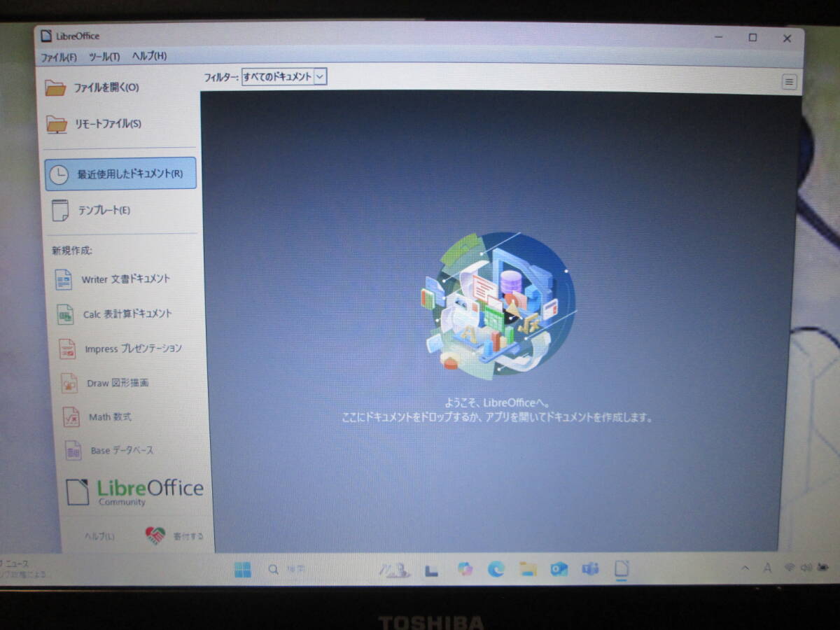Viewport: 840px width, 630px height.
Task: Maximize the LibreOffice window
Action: tap(752, 38)
